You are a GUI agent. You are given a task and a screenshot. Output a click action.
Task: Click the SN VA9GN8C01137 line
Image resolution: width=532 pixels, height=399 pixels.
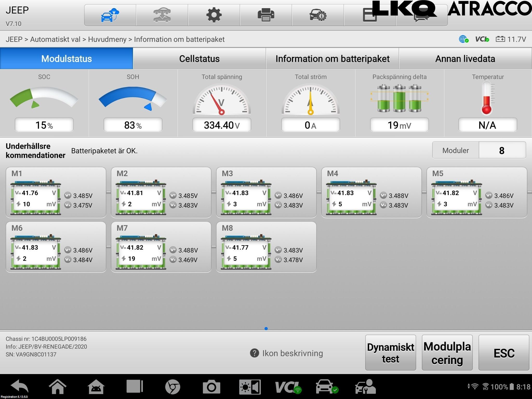(31, 354)
